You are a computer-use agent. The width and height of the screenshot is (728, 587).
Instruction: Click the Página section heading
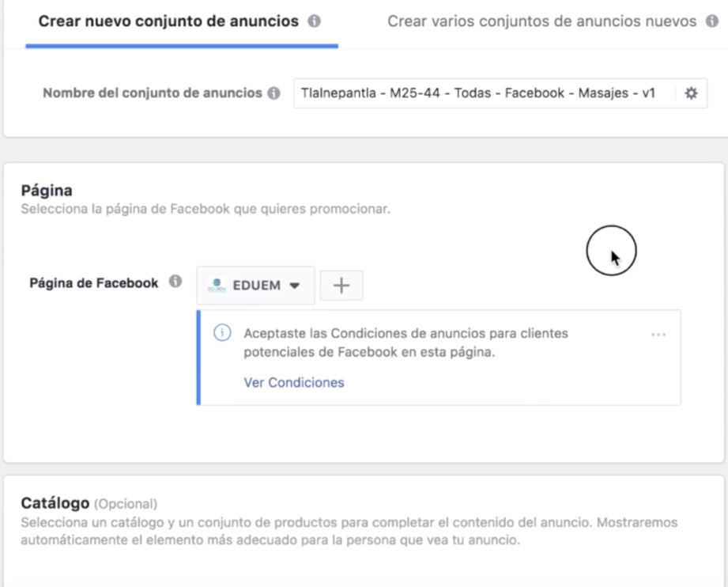pyautogui.click(x=46, y=191)
